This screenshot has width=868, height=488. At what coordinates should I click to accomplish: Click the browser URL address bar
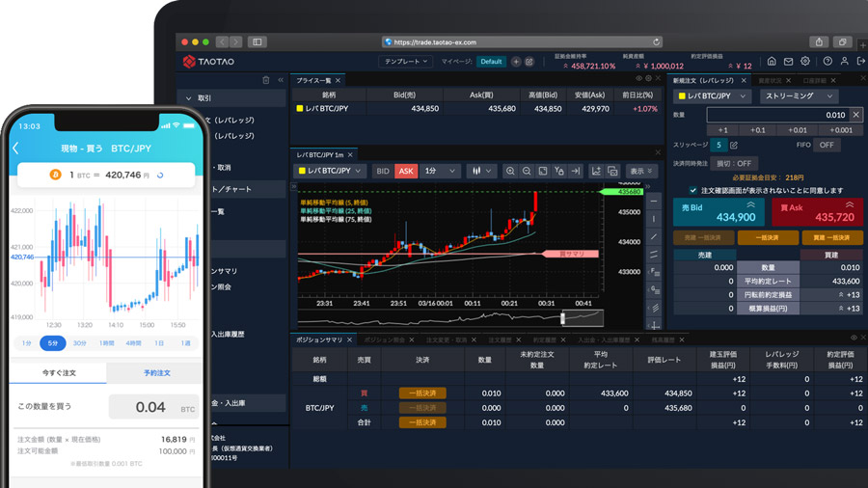(522, 42)
